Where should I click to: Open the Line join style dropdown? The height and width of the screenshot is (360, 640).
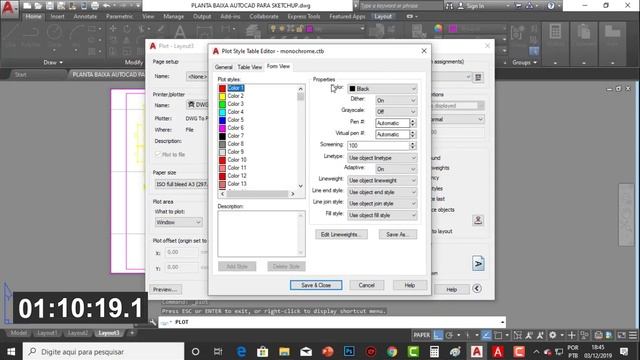click(x=382, y=204)
